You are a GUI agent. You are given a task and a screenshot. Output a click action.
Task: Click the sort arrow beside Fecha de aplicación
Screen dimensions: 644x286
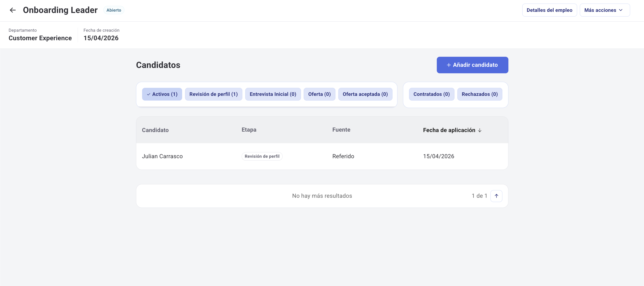point(480,130)
